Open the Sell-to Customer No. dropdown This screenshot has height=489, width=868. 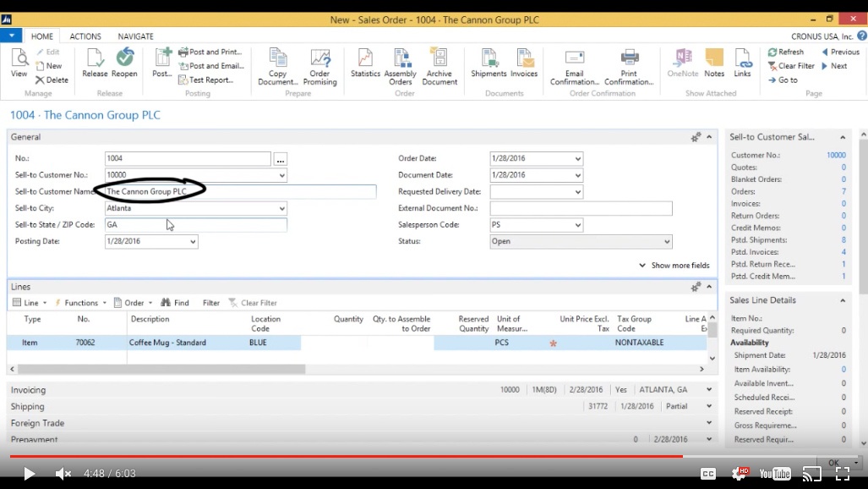[281, 175]
